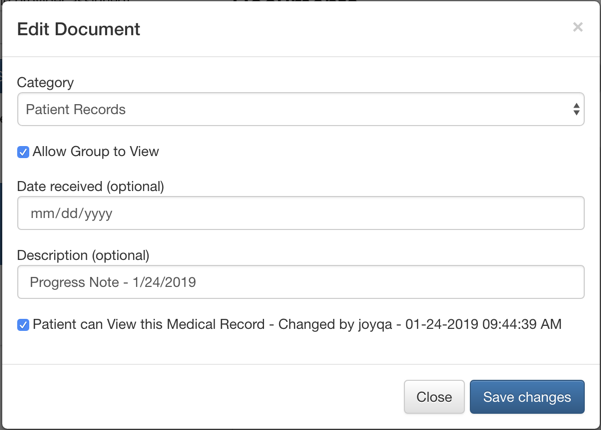Close the dialog using the X icon
The width and height of the screenshot is (601, 430).
click(577, 27)
